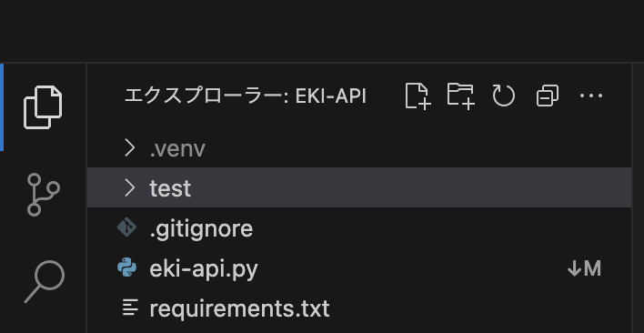Viewport: 644px width, 333px height.
Task: Open the Explorer view in activity bar
Action: click(x=43, y=107)
